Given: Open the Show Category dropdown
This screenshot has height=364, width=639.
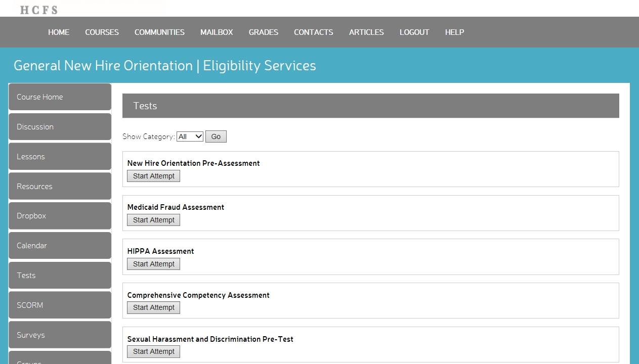Looking at the screenshot, I should tap(190, 136).
